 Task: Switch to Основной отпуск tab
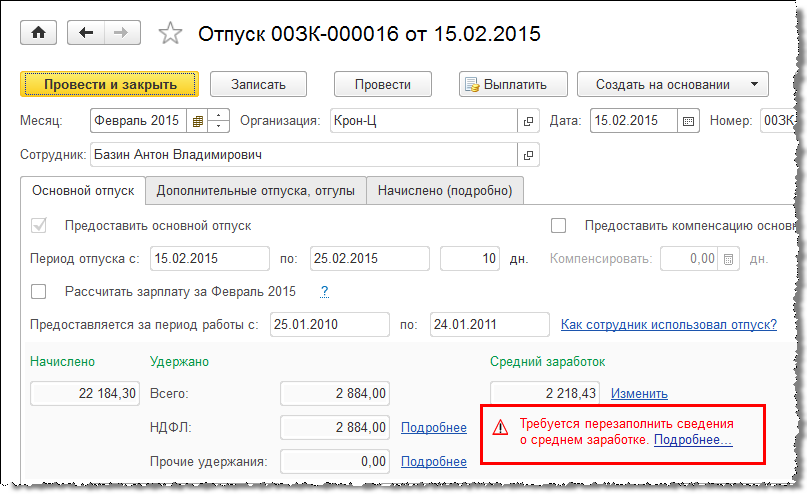coord(83,191)
